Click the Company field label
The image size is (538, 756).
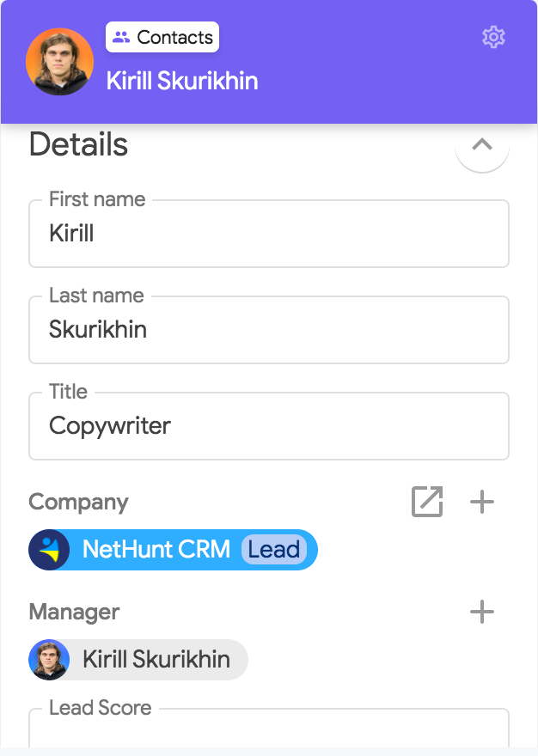click(x=79, y=503)
